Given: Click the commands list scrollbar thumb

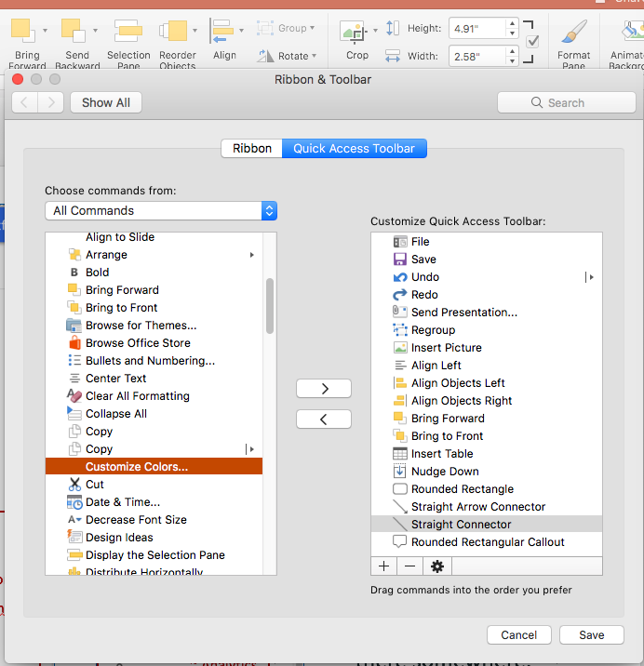Looking at the screenshot, I should [270, 306].
